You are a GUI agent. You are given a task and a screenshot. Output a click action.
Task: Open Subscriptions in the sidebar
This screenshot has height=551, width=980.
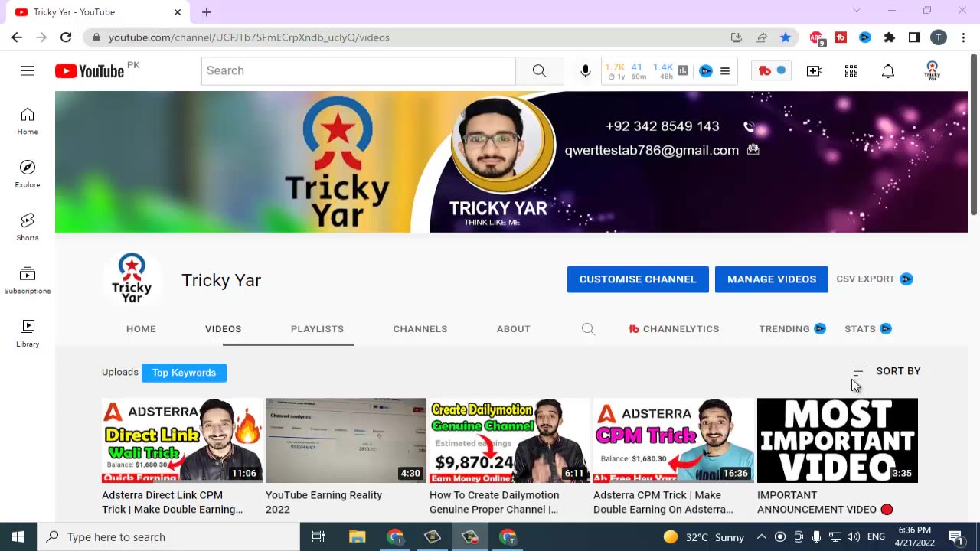(28, 280)
